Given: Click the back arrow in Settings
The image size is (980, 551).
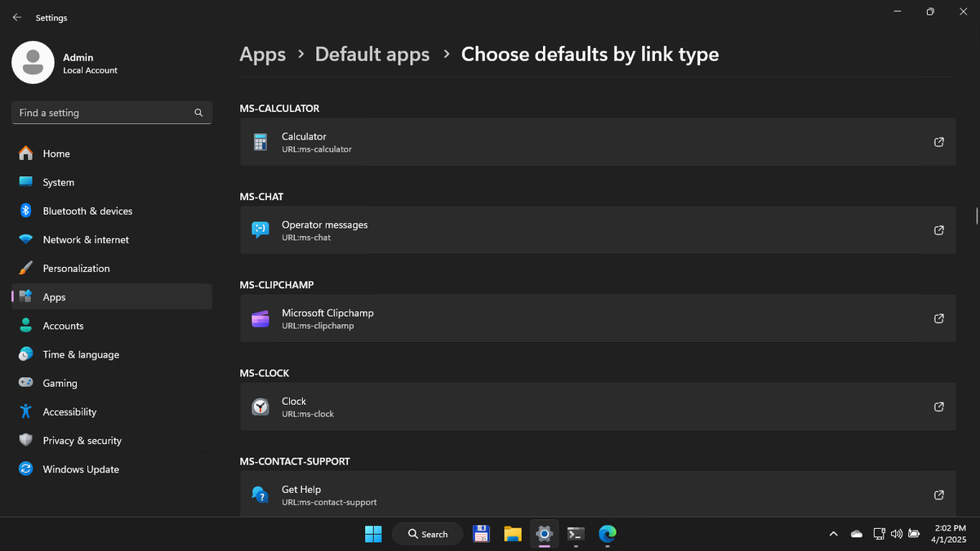Looking at the screenshot, I should 17,17.
